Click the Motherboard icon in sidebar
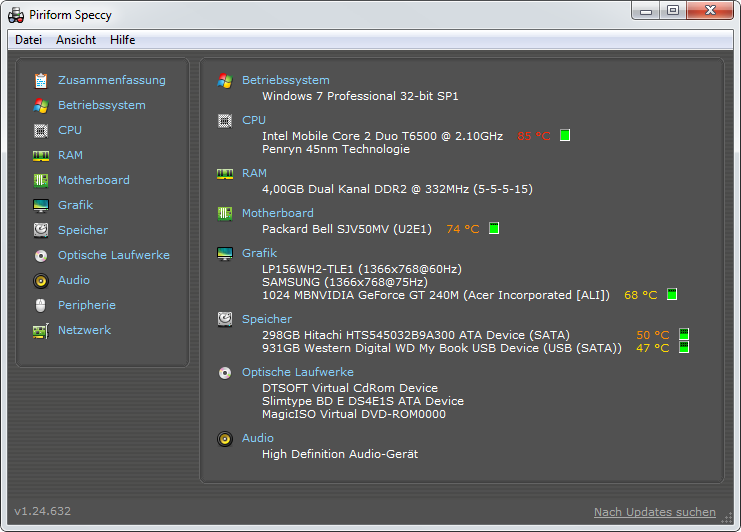This screenshot has height=532, width=741. point(41,180)
